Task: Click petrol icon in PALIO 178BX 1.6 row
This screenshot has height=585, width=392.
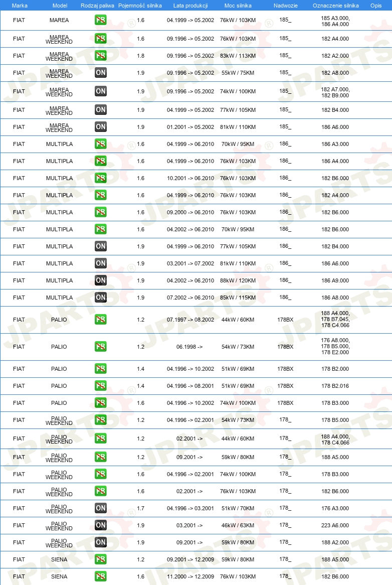Action: pyautogui.click(x=101, y=403)
